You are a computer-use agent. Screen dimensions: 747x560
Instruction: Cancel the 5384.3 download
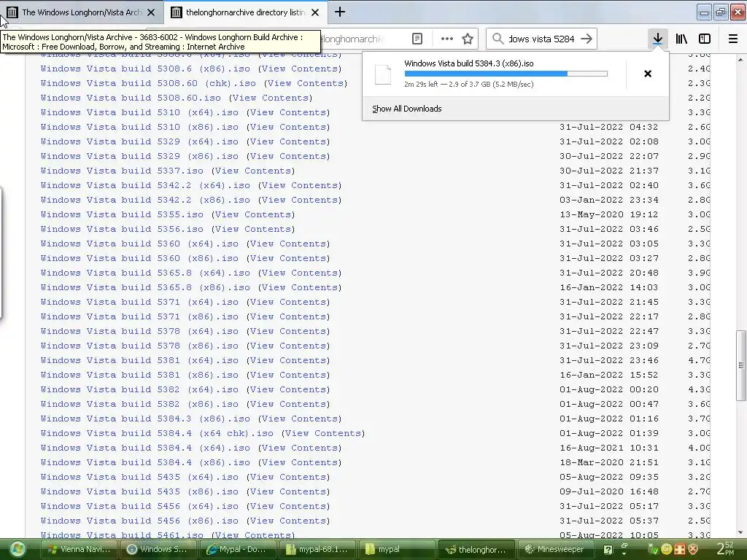coord(648,74)
